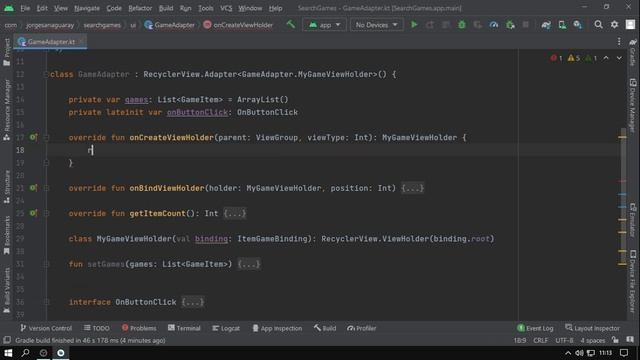Open the Version Control tool window

point(46,328)
